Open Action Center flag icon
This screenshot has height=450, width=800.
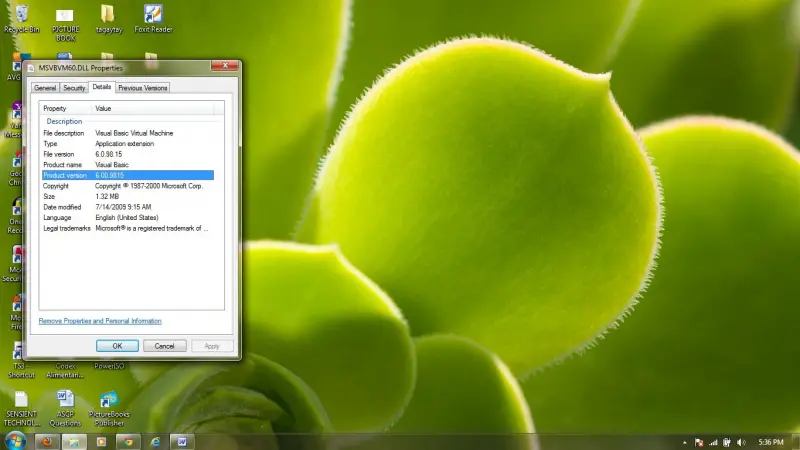(x=699, y=442)
